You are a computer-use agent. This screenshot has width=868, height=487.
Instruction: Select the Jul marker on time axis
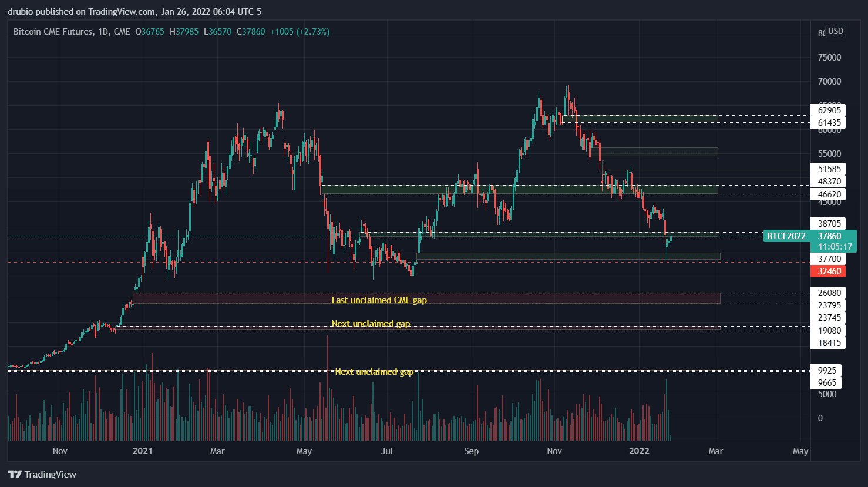[386, 451]
